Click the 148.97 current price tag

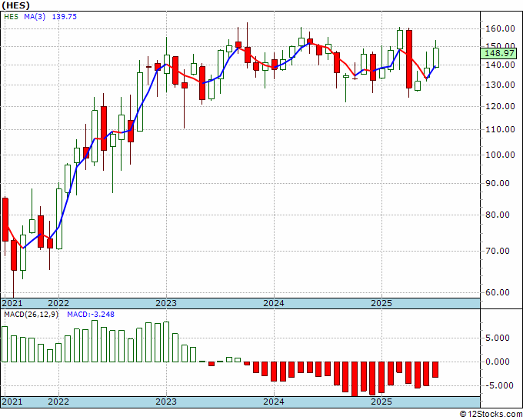(x=499, y=53)
